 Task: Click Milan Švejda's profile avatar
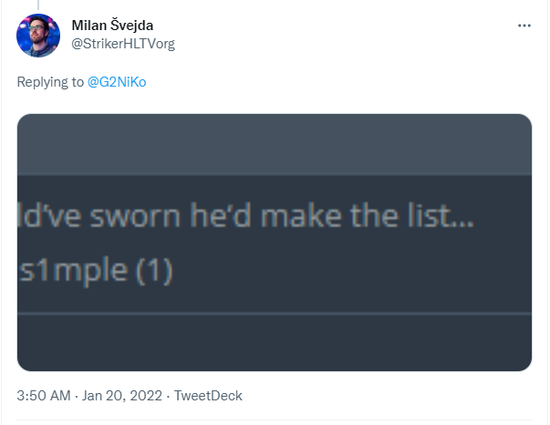click(x=38, y=35)
